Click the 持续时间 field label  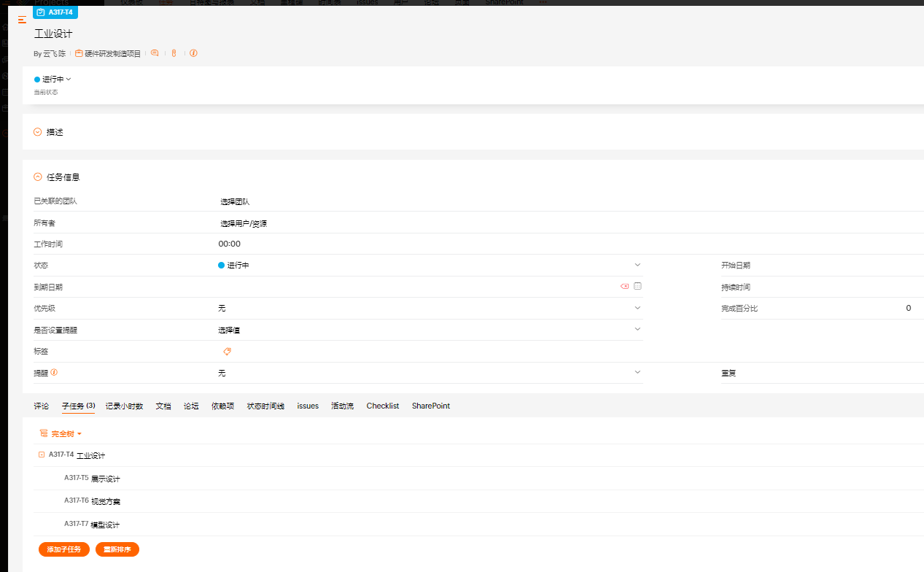(736, 287)
